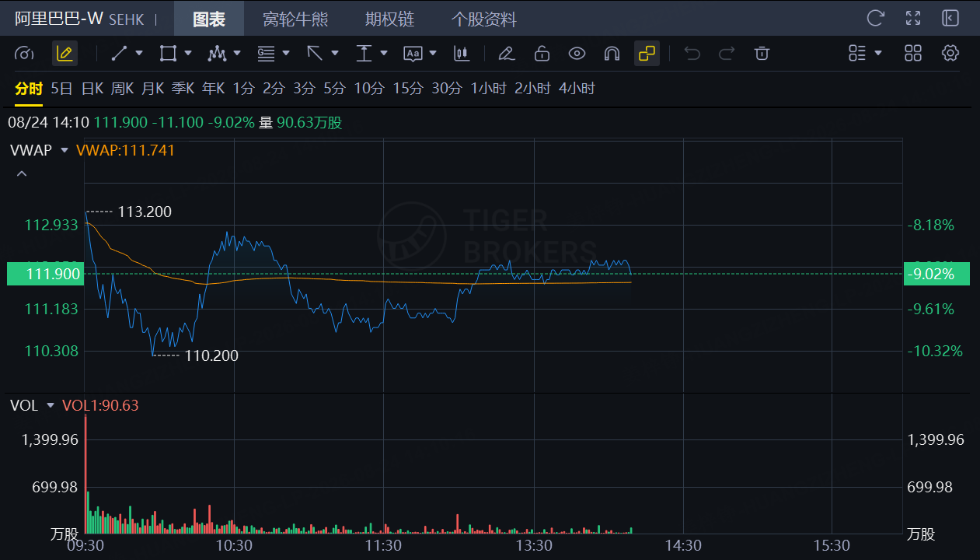Open chart settings gear icon
The image size is (980, 560).
pos(950,54)
